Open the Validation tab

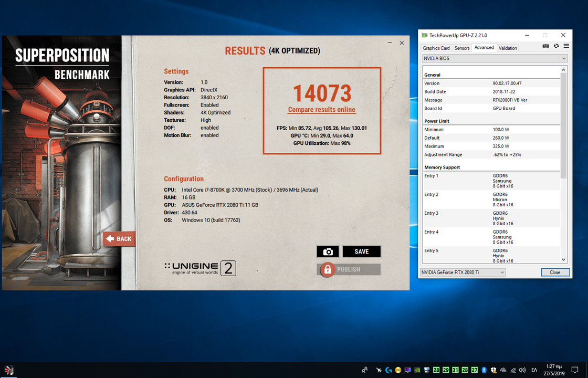[x=508, y=48]
